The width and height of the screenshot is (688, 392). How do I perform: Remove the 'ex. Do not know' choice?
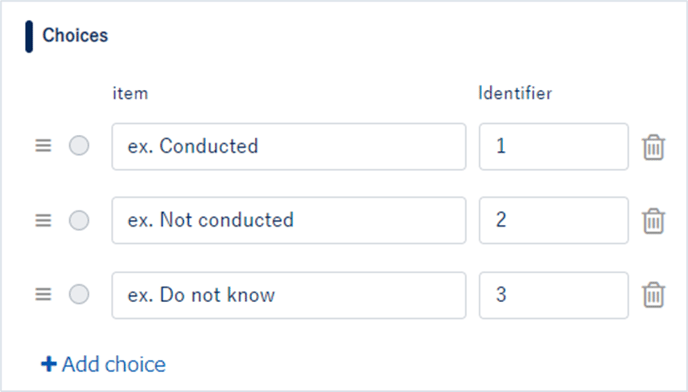click(653, 295)
